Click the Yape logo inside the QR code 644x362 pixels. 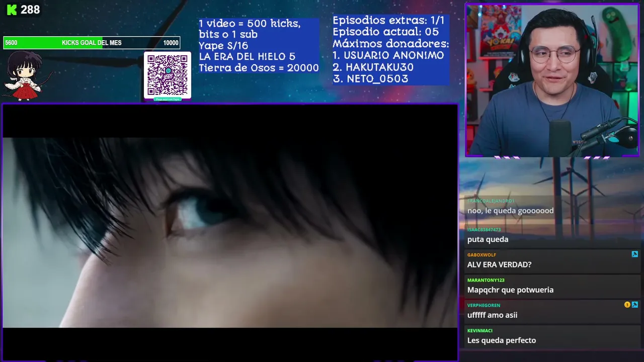coord(168,75)
